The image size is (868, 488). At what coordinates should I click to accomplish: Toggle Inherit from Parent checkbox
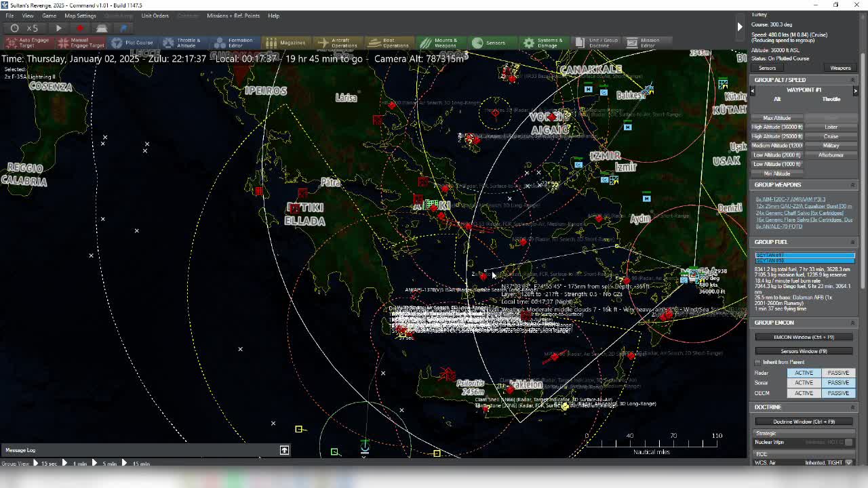point(757,362)
